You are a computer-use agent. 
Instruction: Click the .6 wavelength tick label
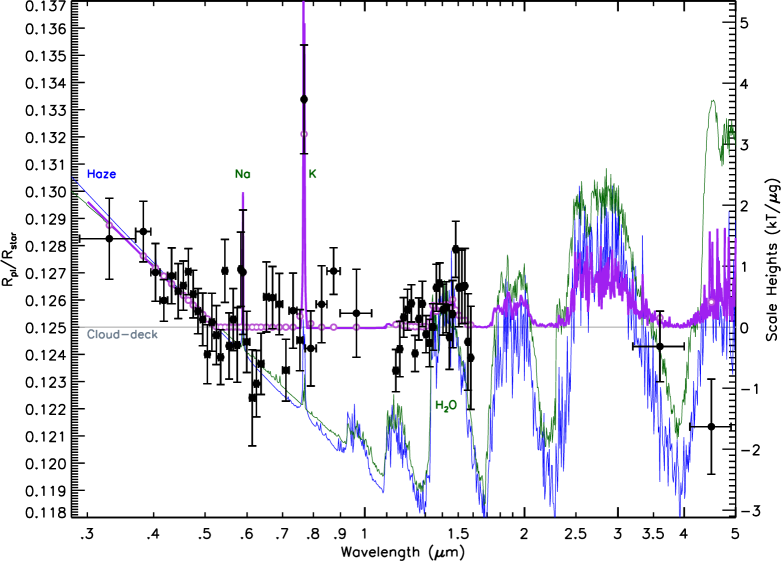click(246, 534)
